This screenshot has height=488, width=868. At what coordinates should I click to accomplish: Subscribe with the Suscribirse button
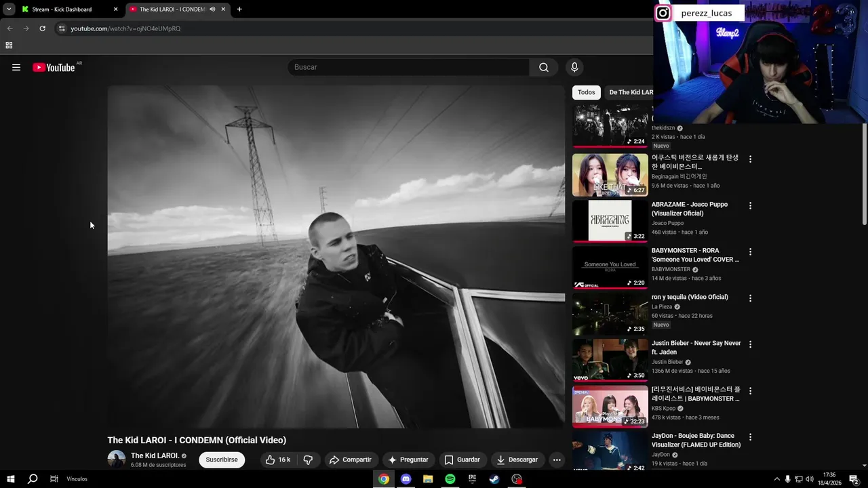(222, 460)
